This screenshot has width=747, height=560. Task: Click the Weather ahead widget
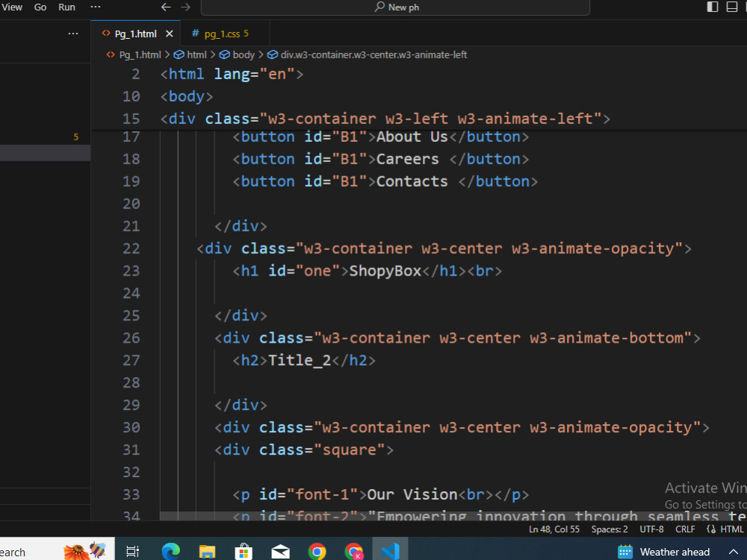[x=663, y=552]
